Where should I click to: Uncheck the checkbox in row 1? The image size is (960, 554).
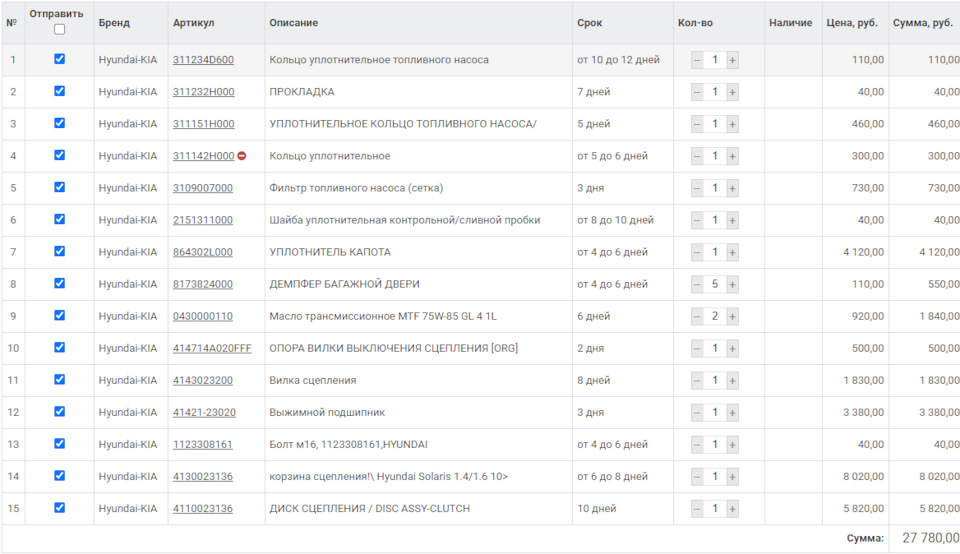click(59, 59)
